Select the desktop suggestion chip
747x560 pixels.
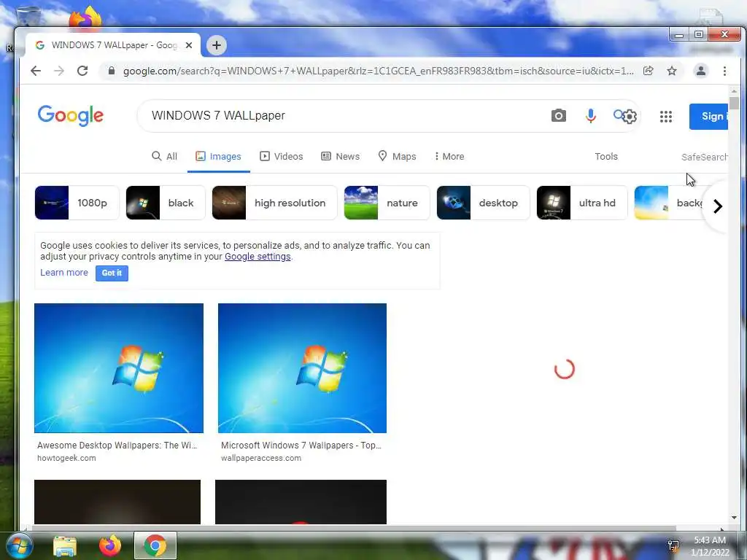[x=483, y=203]
